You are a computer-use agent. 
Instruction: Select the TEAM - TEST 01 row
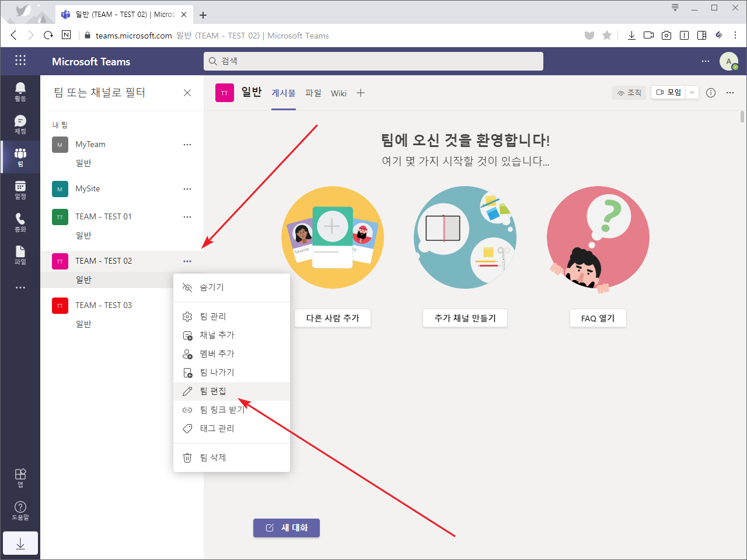pos(122,216)
